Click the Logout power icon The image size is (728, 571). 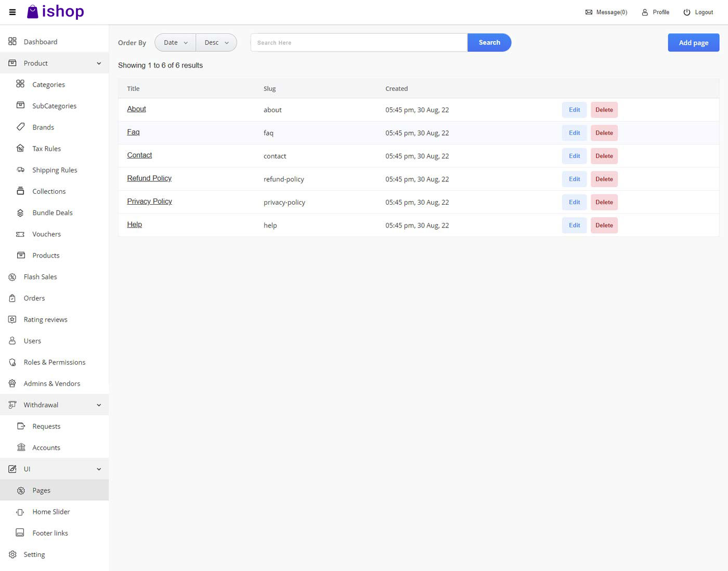click(686, 12)
